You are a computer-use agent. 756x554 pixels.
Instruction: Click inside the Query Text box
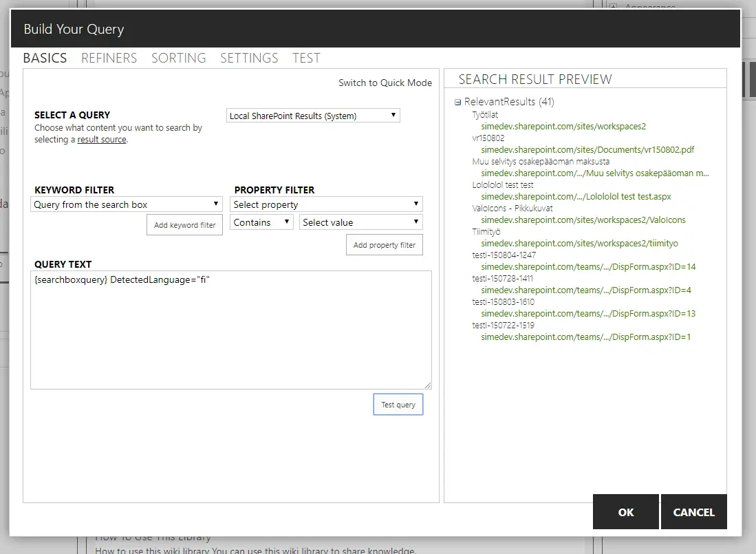tap(230, 330)
